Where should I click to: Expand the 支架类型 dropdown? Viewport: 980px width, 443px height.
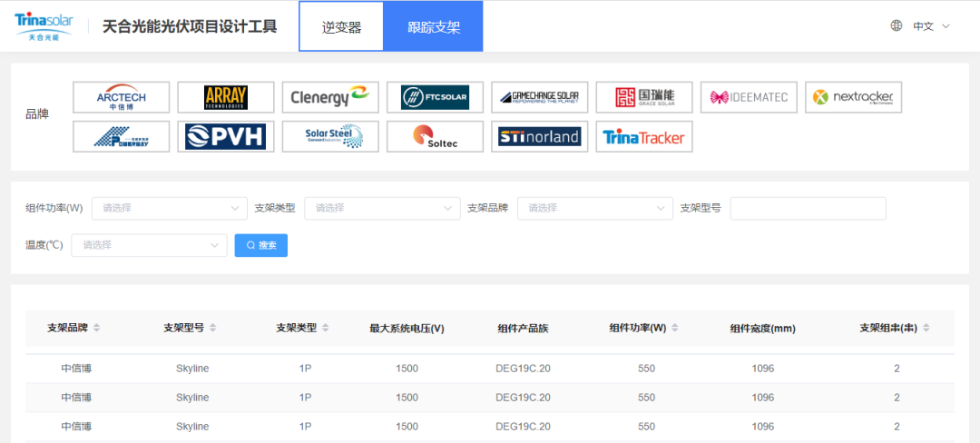tap(382, 208)
